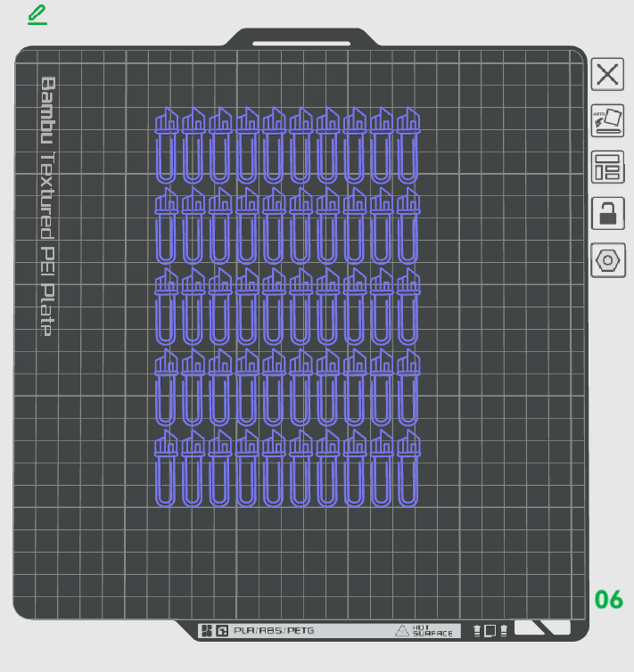The width and height of the screenshot is (634, 672).
Task: Click the trash bin icons at plate bottom
Action: pos(490,630)
